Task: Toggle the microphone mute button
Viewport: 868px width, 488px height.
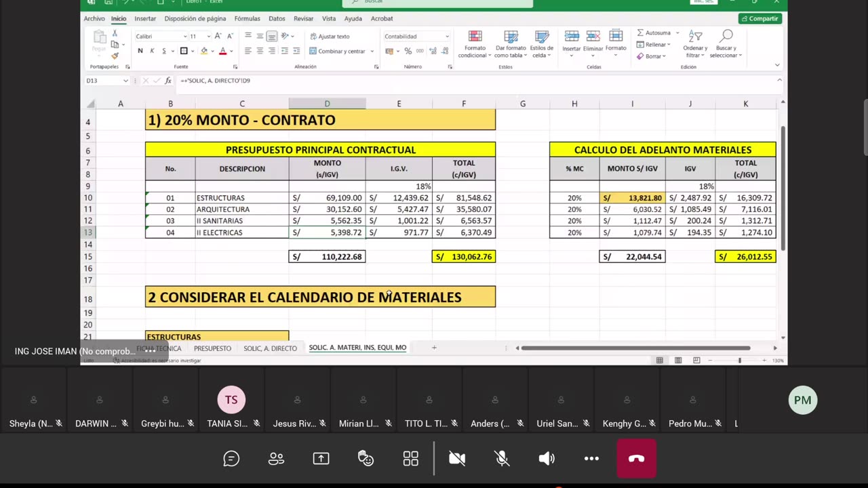Action: coord(502,459)
